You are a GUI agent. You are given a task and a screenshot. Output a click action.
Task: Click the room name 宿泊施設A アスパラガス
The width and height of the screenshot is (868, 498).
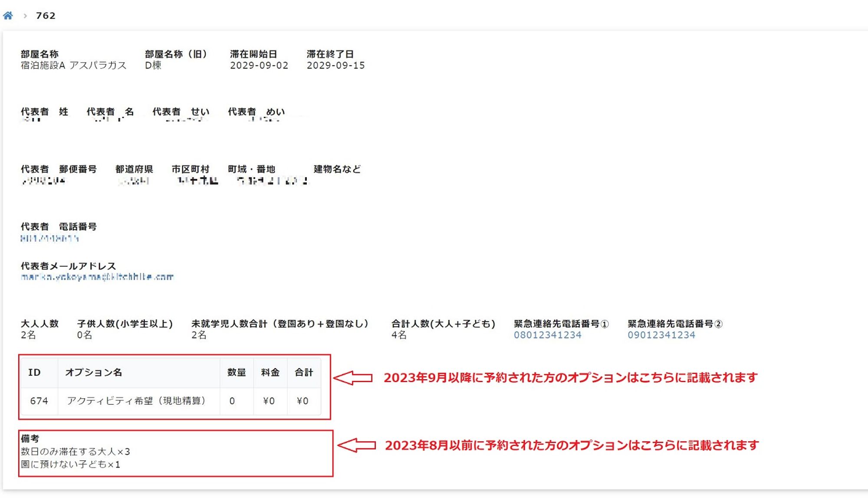(74, 66)
